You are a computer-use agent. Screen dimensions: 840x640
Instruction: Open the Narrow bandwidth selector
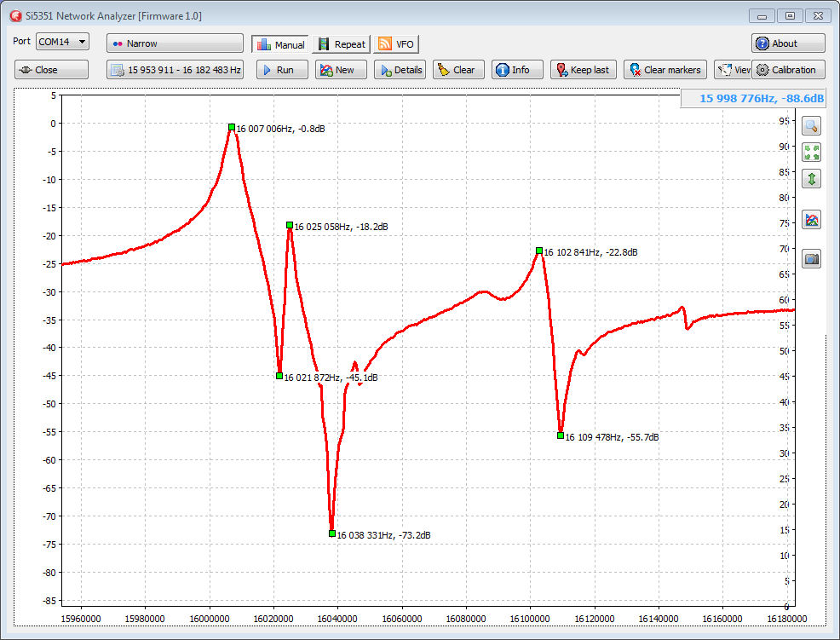pyautogui.click(x=175, y=43)
